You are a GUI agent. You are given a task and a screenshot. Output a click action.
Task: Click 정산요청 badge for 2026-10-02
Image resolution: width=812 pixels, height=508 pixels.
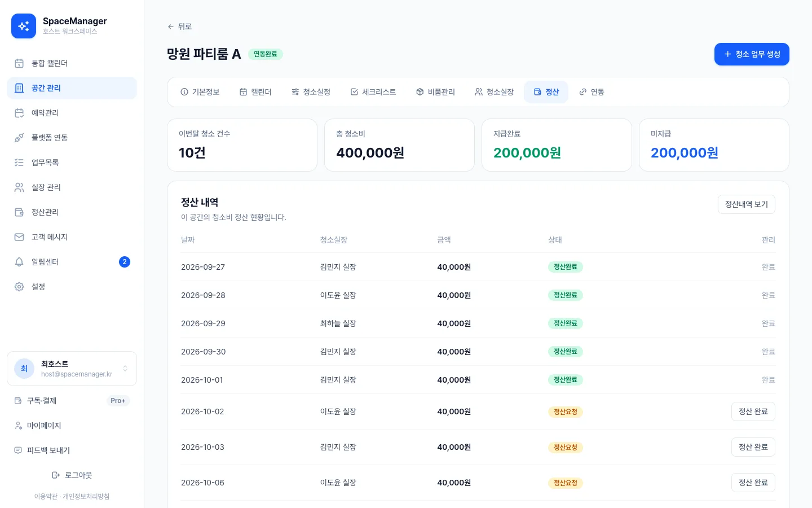tap(566, 412)
